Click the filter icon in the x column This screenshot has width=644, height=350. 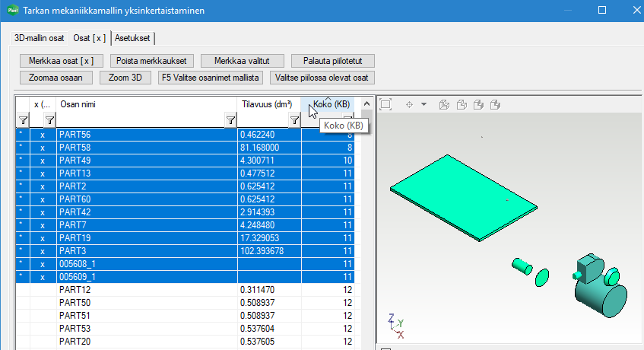point(49,119)
